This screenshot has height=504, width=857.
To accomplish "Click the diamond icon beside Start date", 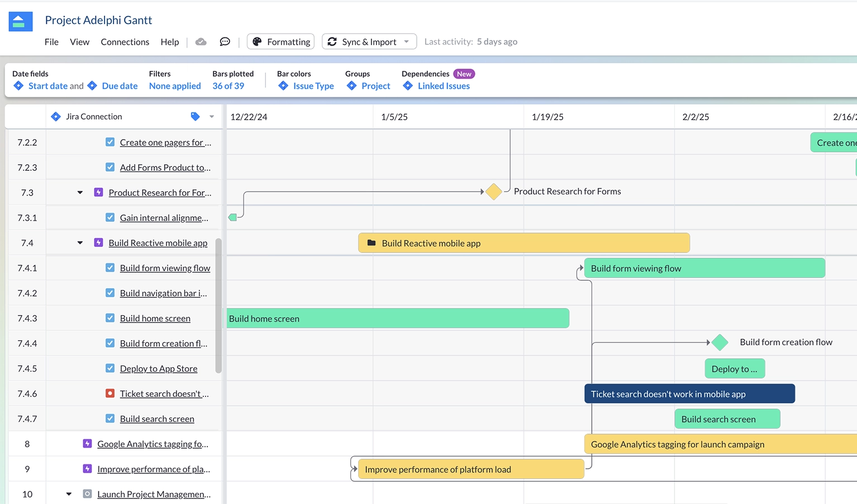I will (x=18, y=85).
